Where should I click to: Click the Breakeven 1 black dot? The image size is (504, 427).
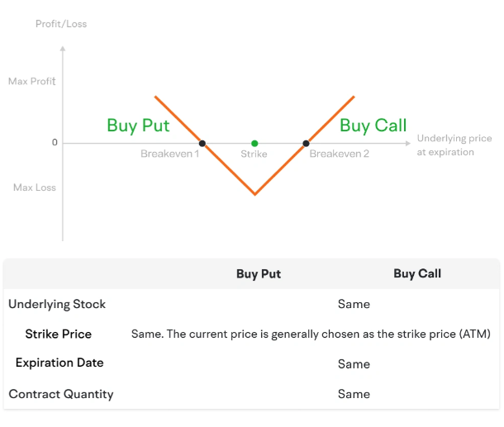click(202, 144)
